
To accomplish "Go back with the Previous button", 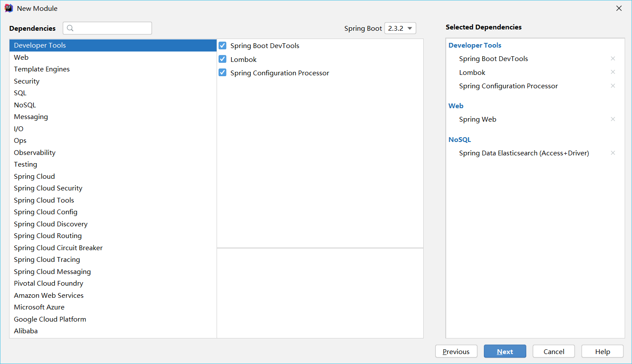I will pos(456,351).
